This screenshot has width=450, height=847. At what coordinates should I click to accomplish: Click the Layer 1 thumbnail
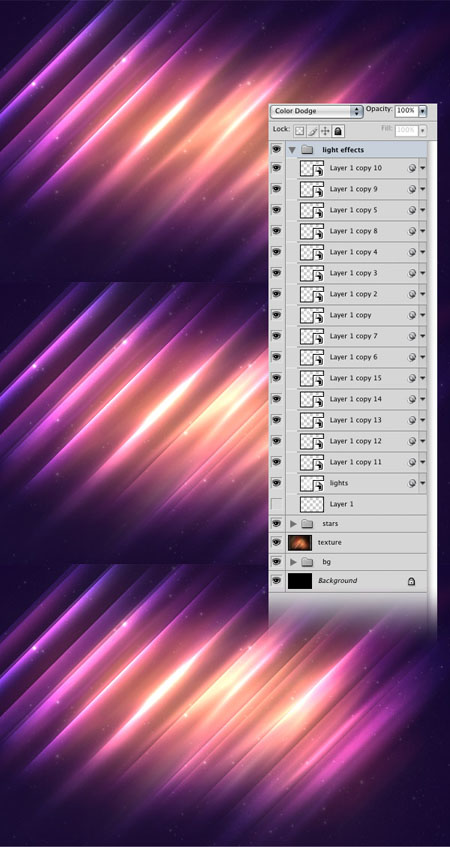tap(312, 504)
